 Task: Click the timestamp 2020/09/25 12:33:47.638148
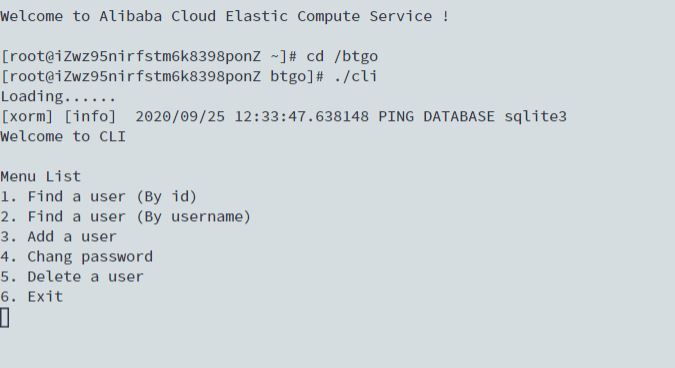(252, 117)
